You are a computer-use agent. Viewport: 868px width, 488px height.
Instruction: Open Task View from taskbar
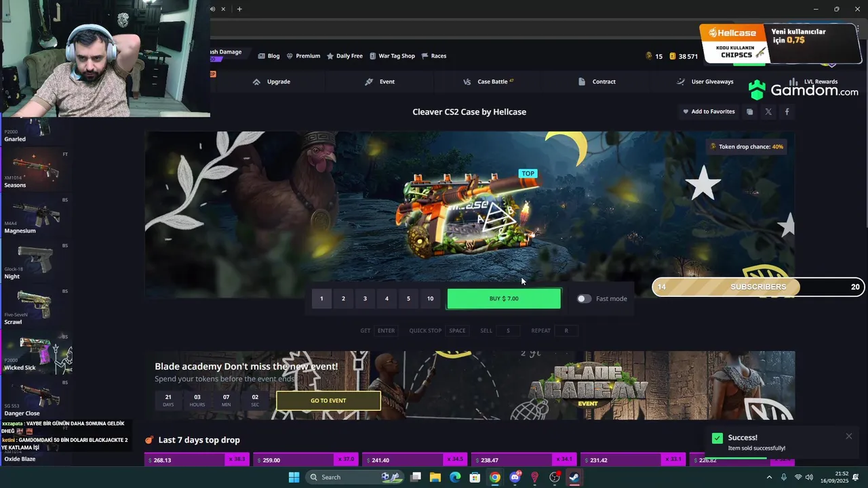click(x=416, y=477)
